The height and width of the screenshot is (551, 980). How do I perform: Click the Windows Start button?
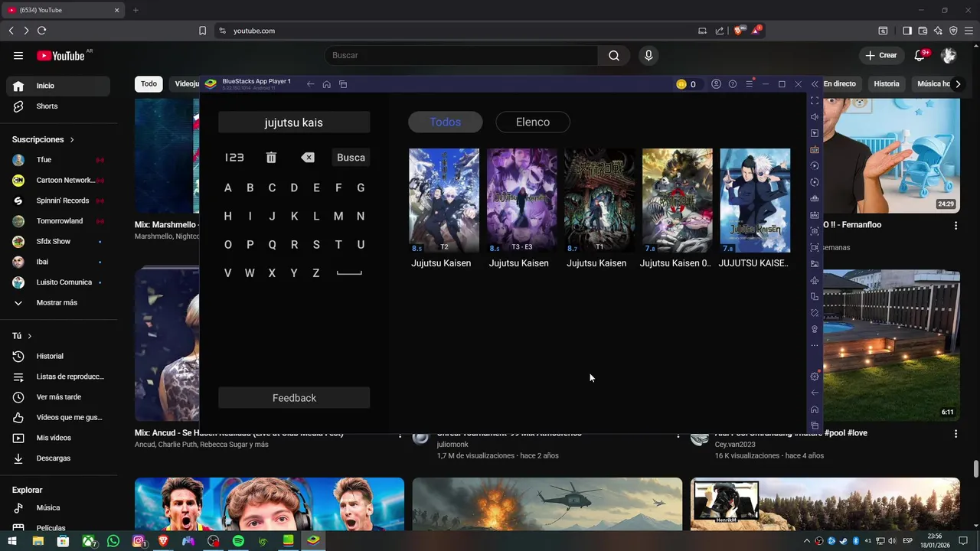12,541
